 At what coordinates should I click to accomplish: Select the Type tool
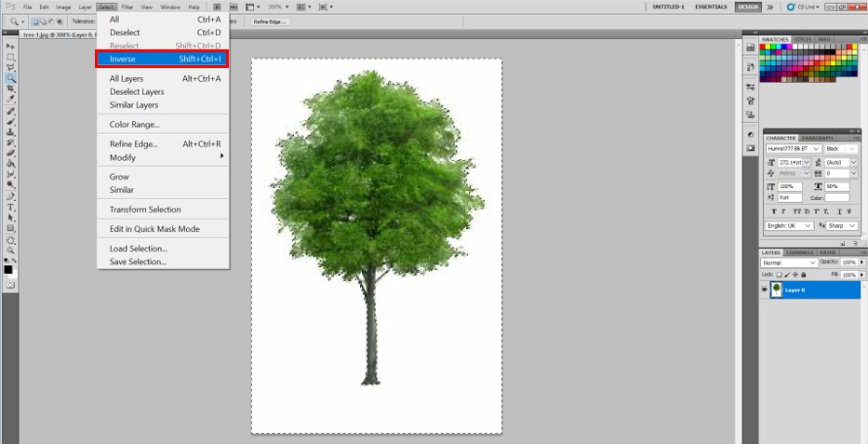click(10, 207)
